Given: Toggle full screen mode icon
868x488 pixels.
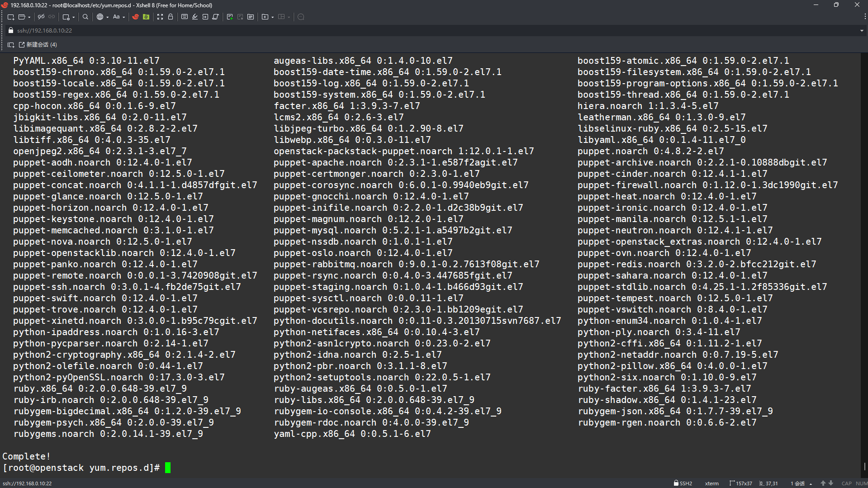Looking at the screenshot, I should [x=160, y=17].
